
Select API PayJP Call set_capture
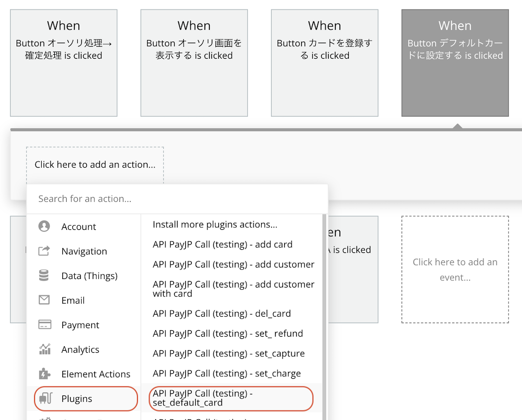228,353
